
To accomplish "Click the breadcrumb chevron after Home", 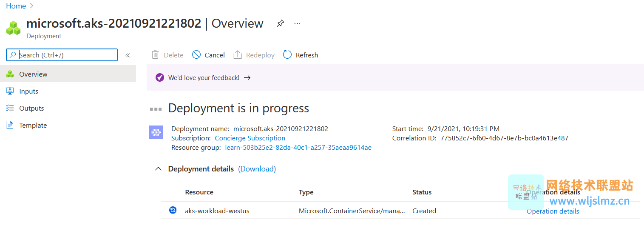I will (x=31, y=6).
